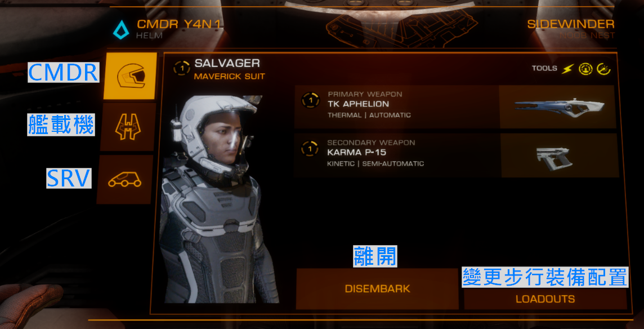644x329 pixels.
Task: Click the CMDR Y4N1 name header
Action: (178, 24)
